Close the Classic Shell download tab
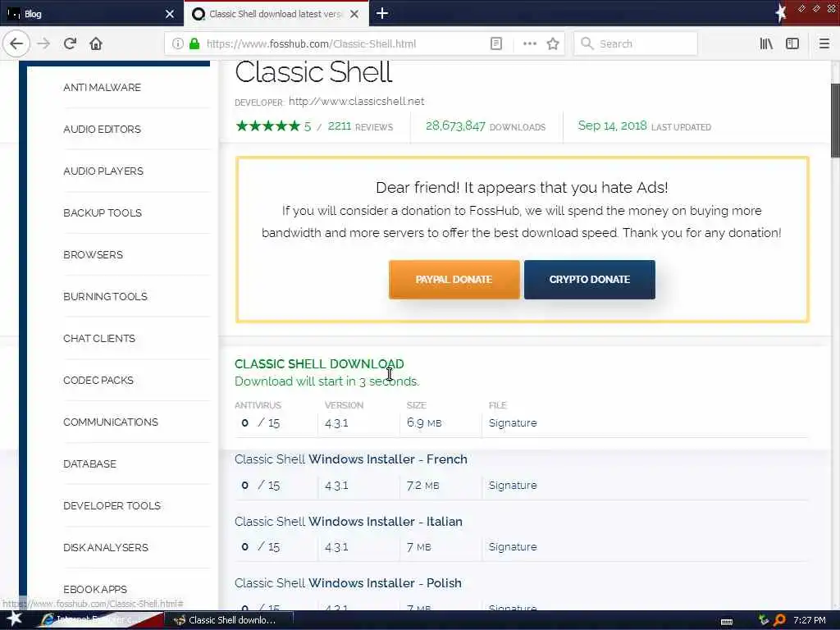Screen dimensions: 840x630 (354, 14)
